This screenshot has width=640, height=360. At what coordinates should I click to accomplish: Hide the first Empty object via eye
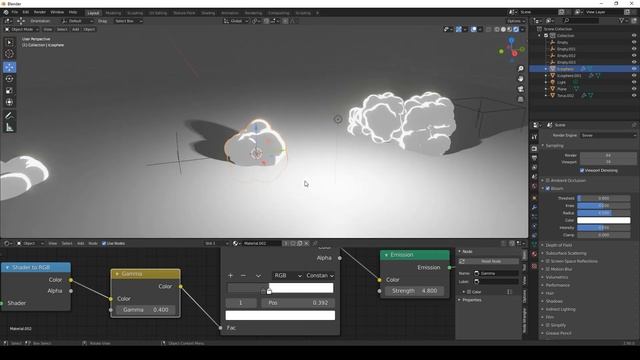pyautogui.click(x=634, y=42)
